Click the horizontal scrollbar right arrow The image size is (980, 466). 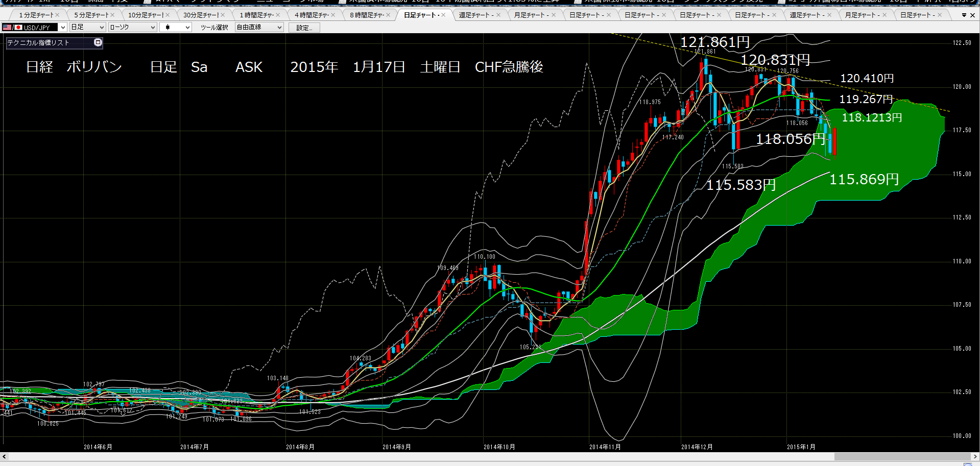coord(975,457)
